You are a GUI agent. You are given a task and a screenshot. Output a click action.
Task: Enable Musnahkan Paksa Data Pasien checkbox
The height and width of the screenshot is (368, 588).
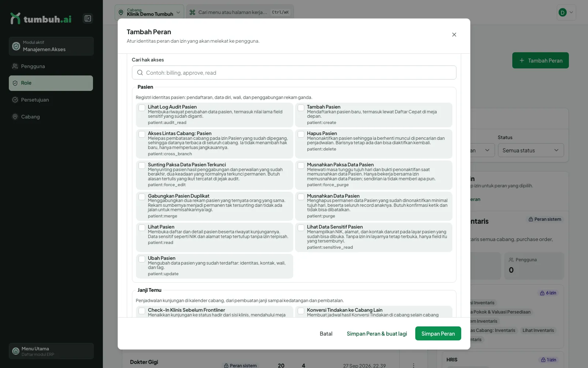(x=301, y=166)
